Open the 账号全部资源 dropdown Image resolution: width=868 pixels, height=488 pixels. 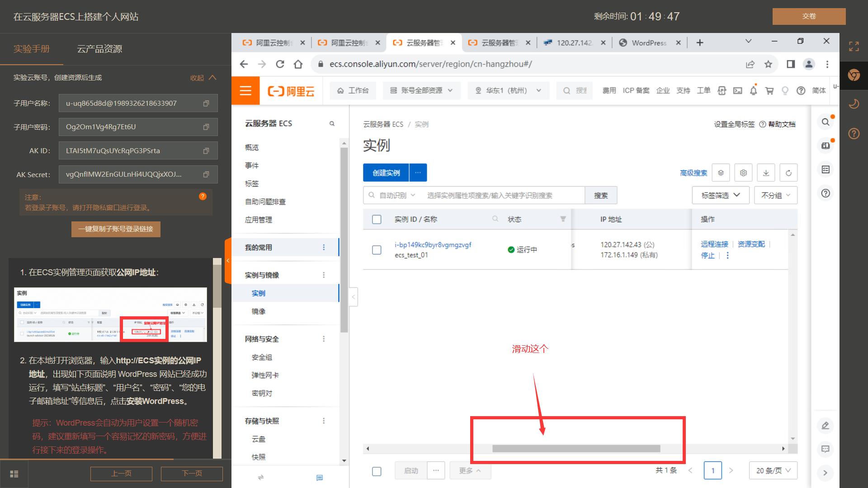point(421,91)
